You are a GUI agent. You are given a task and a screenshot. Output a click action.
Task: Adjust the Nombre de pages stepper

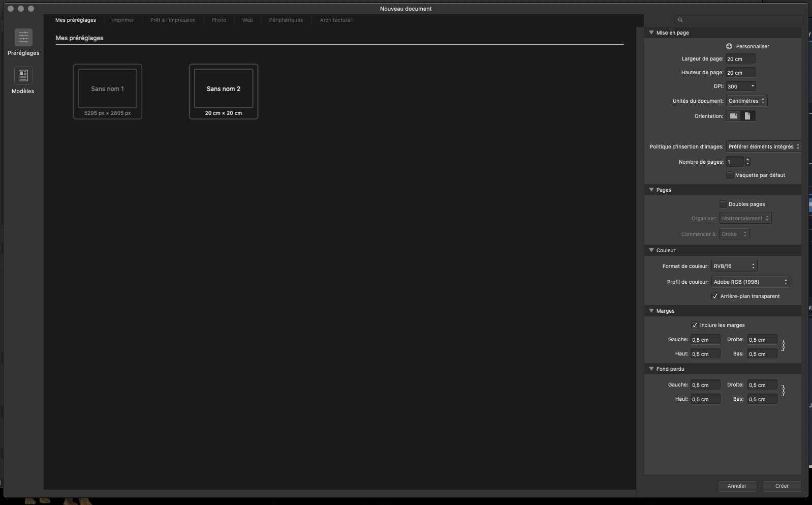[747, 162]
